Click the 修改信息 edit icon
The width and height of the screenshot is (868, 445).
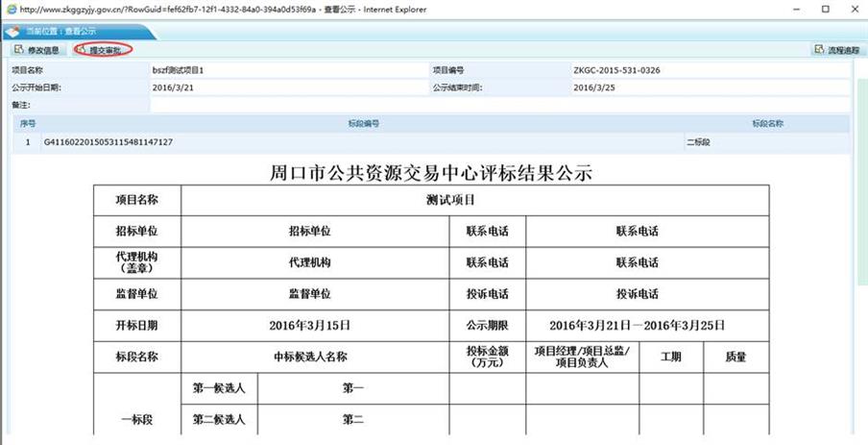[x=19, y=49]
